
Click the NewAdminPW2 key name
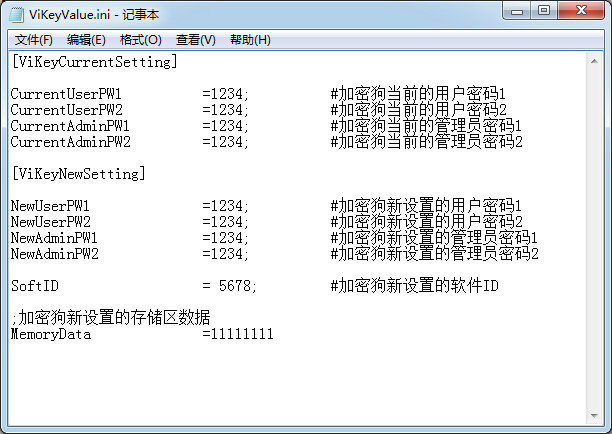(x=54, y=254)
